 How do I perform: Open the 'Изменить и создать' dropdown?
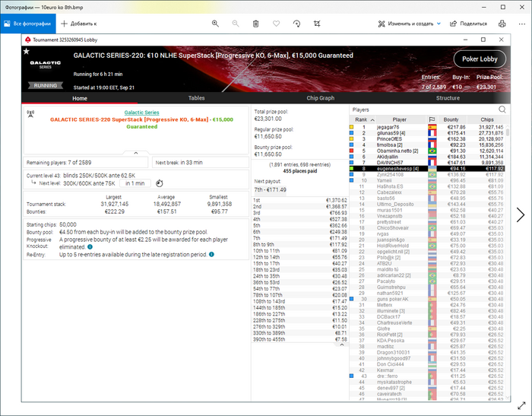[x=410, y=24]
